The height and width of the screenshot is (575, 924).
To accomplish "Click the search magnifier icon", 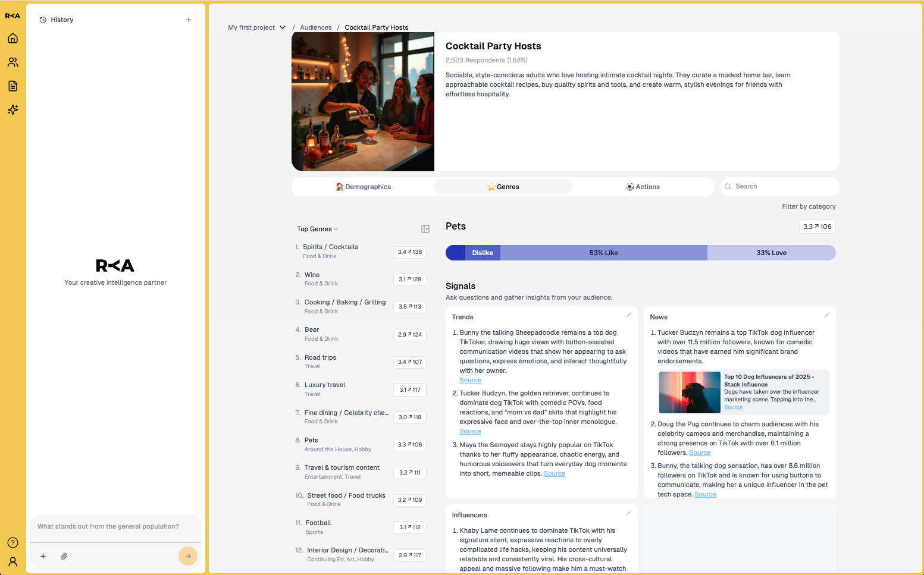I will (x=728, y=187).
